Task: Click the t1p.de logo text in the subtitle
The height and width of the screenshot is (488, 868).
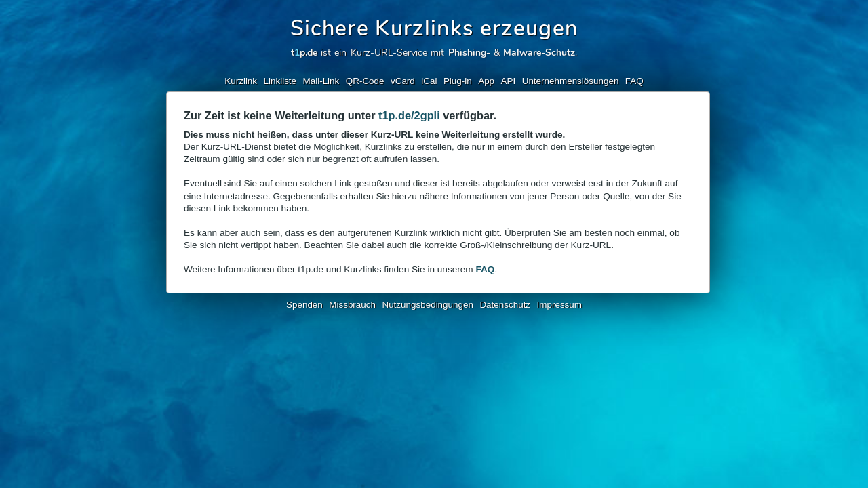Action: click(x=304, y=52)
